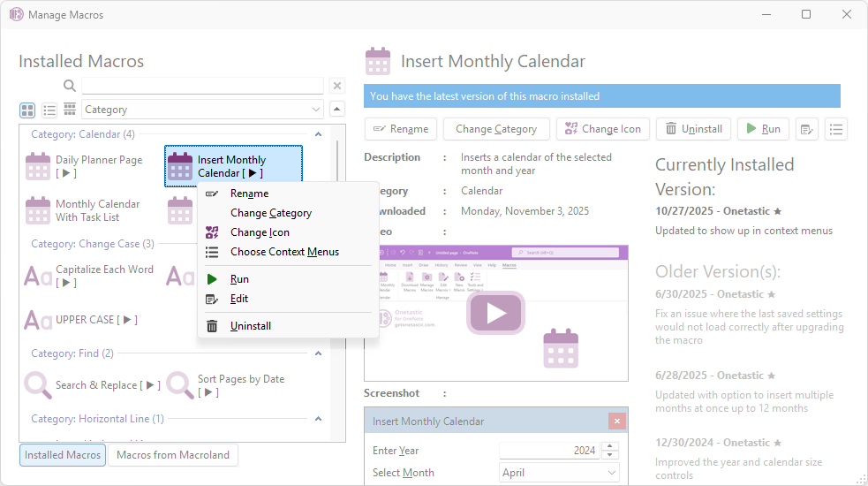The image size is (868, 486).
Task: Click the Rename toolbar button
Action: tap(401, 129)
